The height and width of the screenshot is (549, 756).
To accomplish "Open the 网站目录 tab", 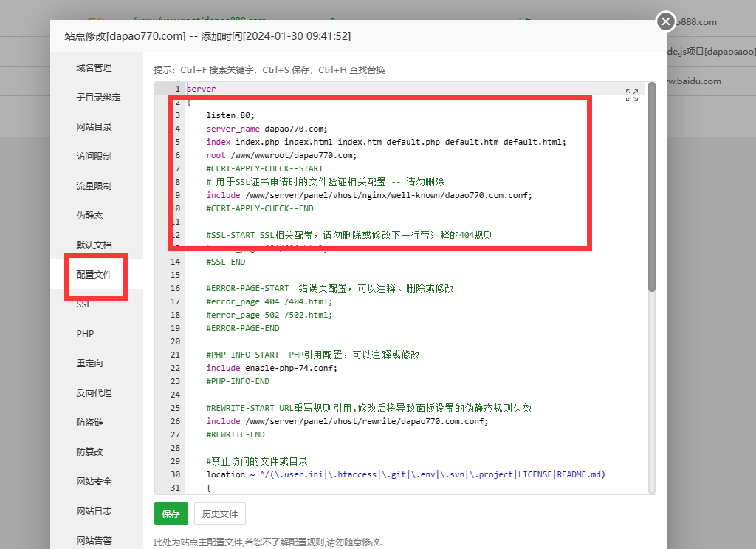I will pos(94,126).
